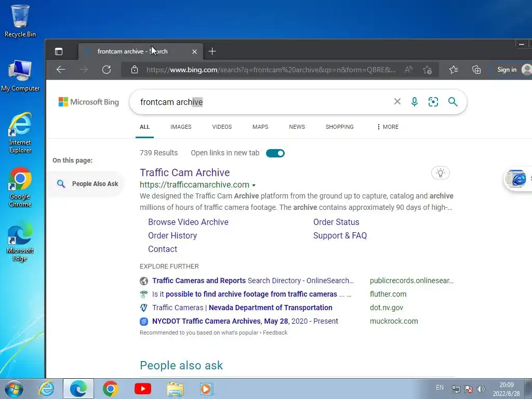Open the Favorites list icon
The image size is (532, 399).
[454, 70]
